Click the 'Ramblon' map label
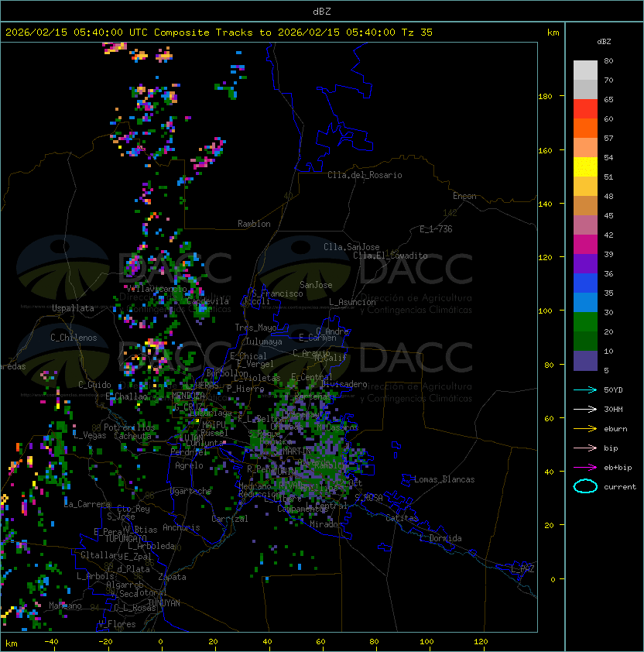This screenshot has height=652, width=644. click(254, 224)
